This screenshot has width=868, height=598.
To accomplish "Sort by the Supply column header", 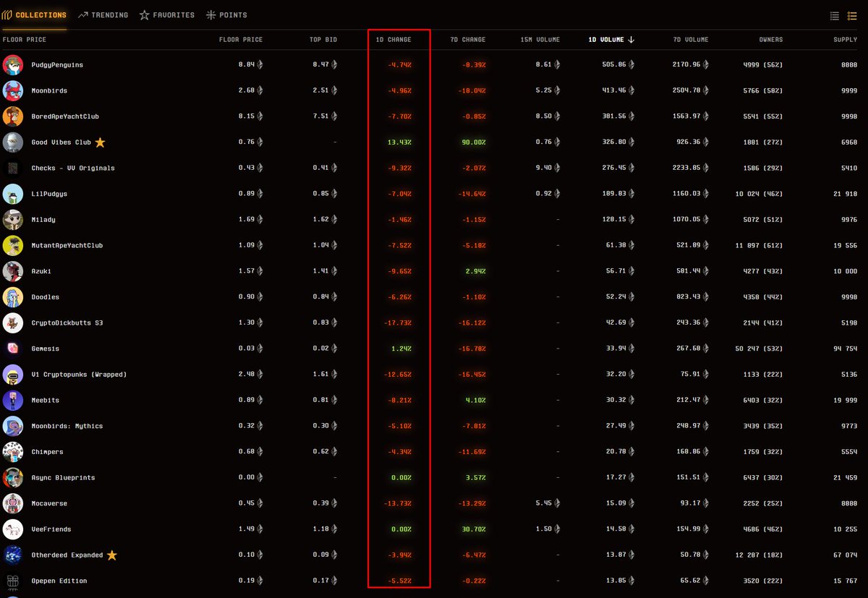I will point(845,40).
